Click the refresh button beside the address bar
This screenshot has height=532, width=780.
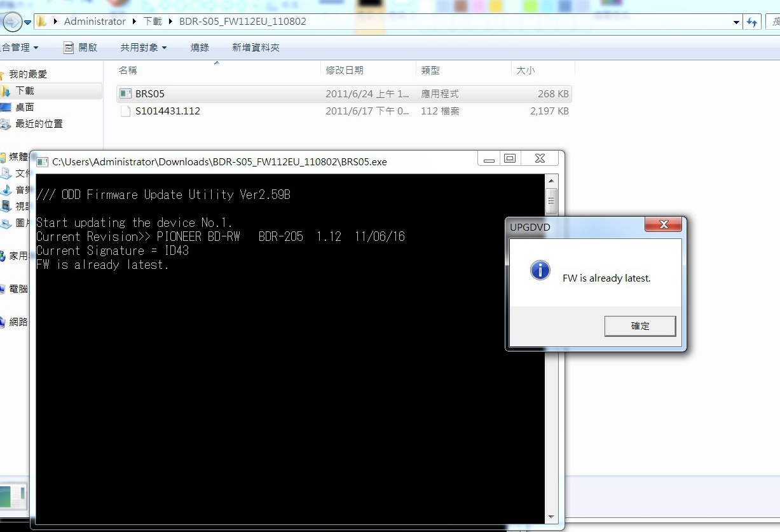[753, 22]
